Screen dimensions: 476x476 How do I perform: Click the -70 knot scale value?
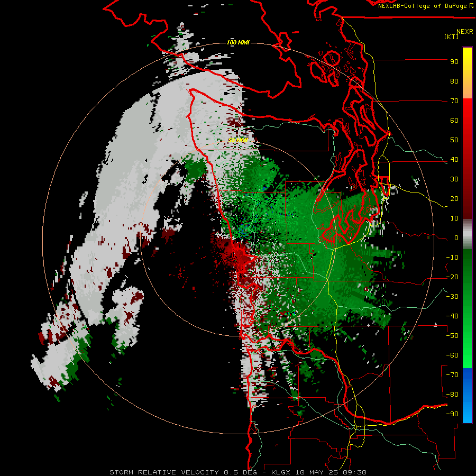(x=452, y=375)
